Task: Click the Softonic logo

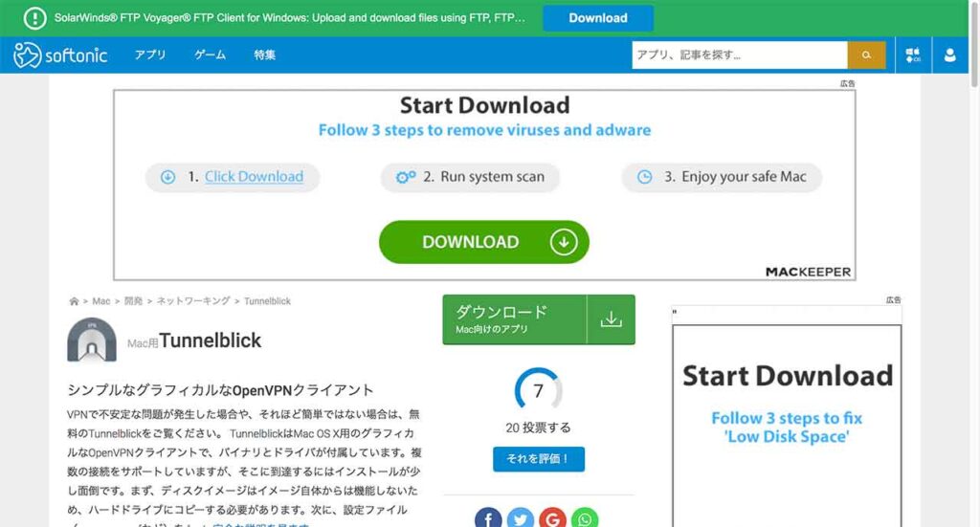Action: [x=59, y=55]
